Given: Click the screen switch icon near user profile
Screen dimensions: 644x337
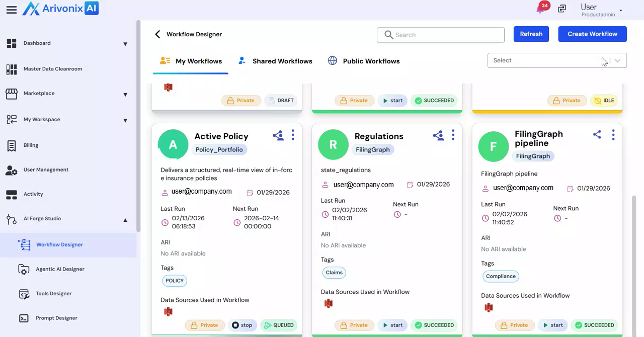Looking at the screenshot, I should coord(562,9).
